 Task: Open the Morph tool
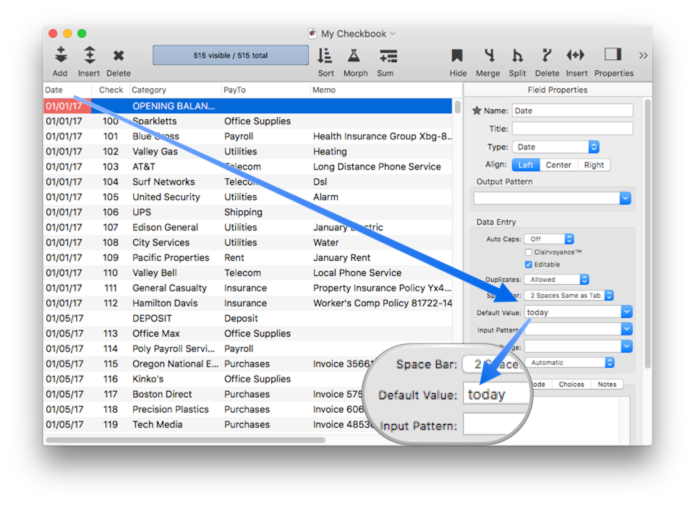[x=354, y=56]
